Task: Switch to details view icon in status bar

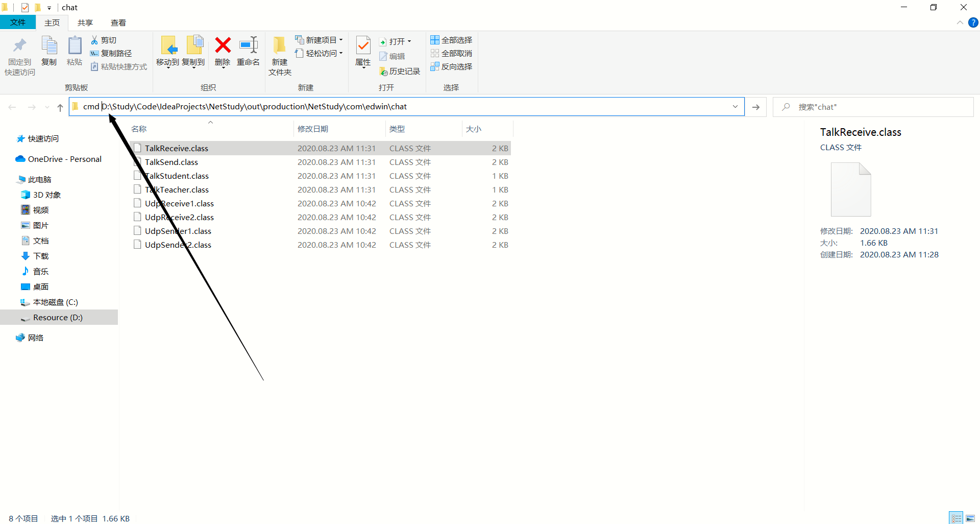Action: pos(956,518)
